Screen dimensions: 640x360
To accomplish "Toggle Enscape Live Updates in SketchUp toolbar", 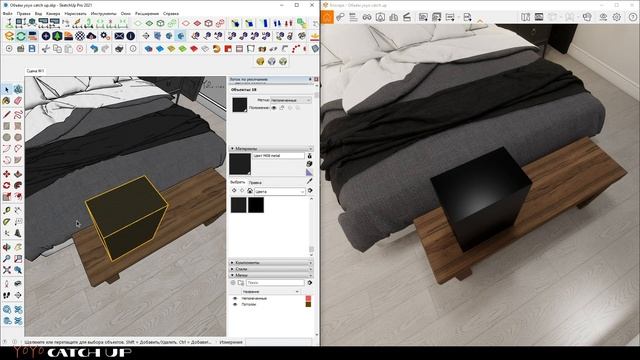I will (20, 36).
